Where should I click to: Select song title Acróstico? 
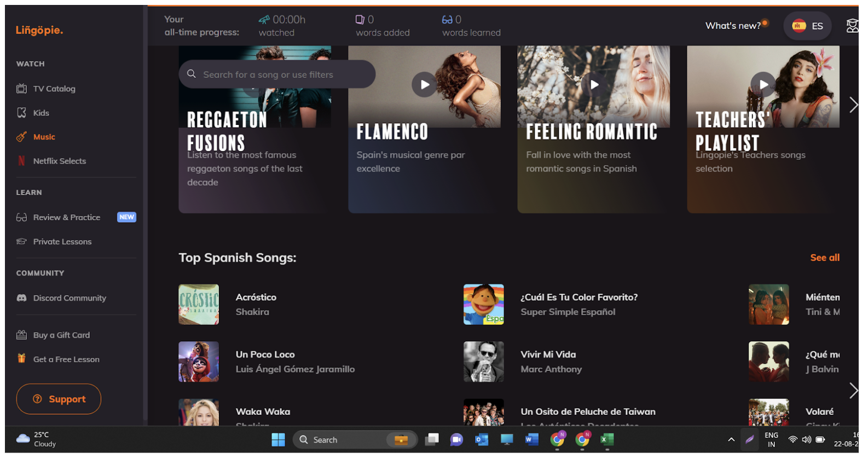point(256,297)
